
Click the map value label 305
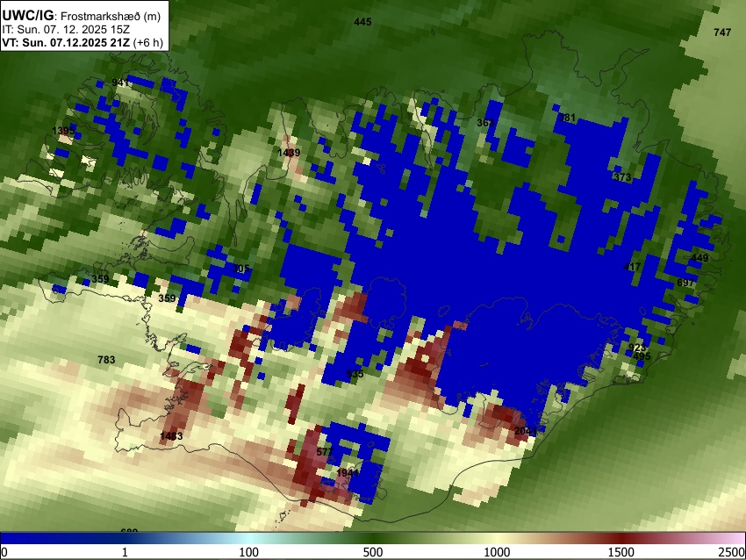point(240,269)
